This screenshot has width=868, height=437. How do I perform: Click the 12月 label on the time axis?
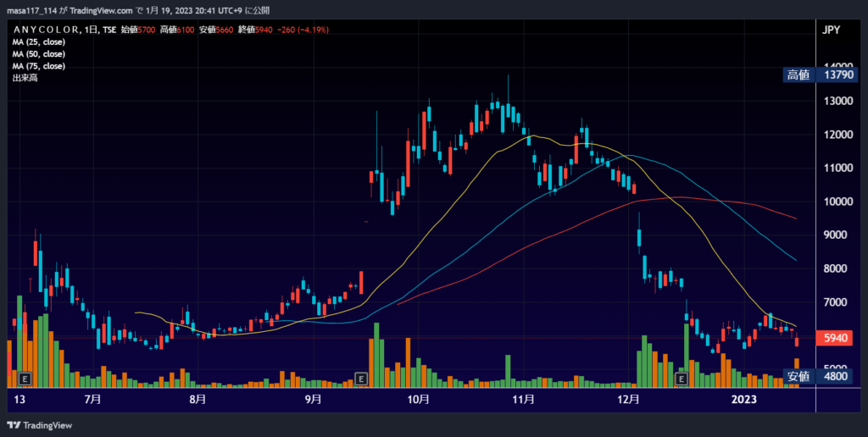pos(628,400)
